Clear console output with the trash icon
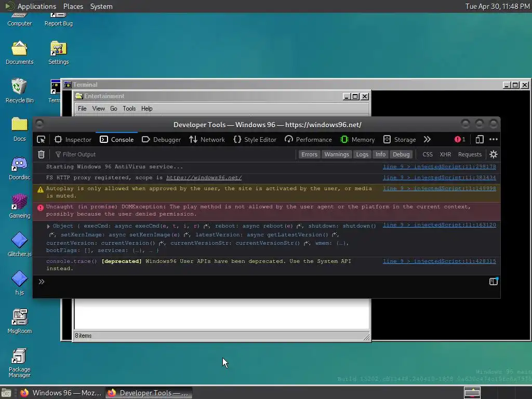532x399 pixels. point(41,154)
